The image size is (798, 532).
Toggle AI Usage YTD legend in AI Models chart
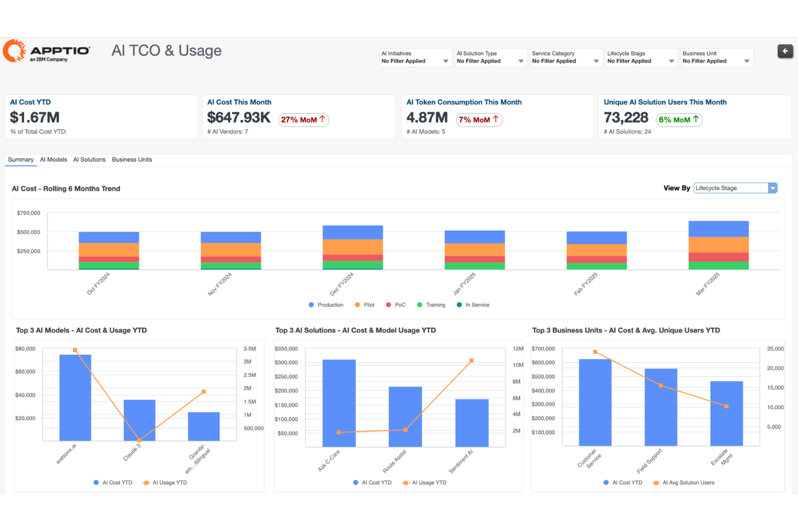[x=165, y=482]
